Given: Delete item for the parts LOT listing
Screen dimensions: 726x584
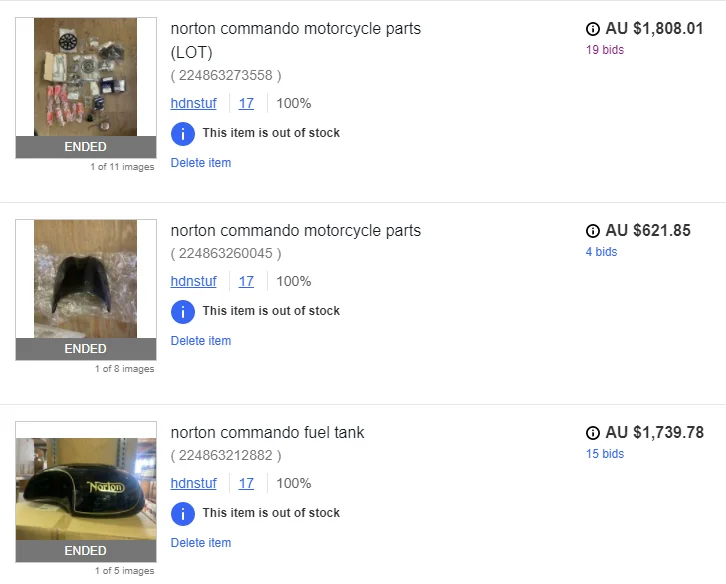Looking at the screenshot, I should pos(200,163).
